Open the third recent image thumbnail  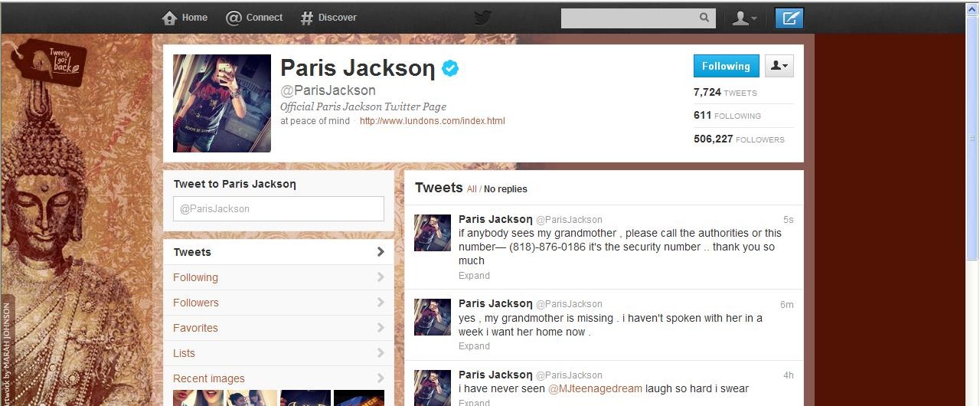tap(305, 398)
